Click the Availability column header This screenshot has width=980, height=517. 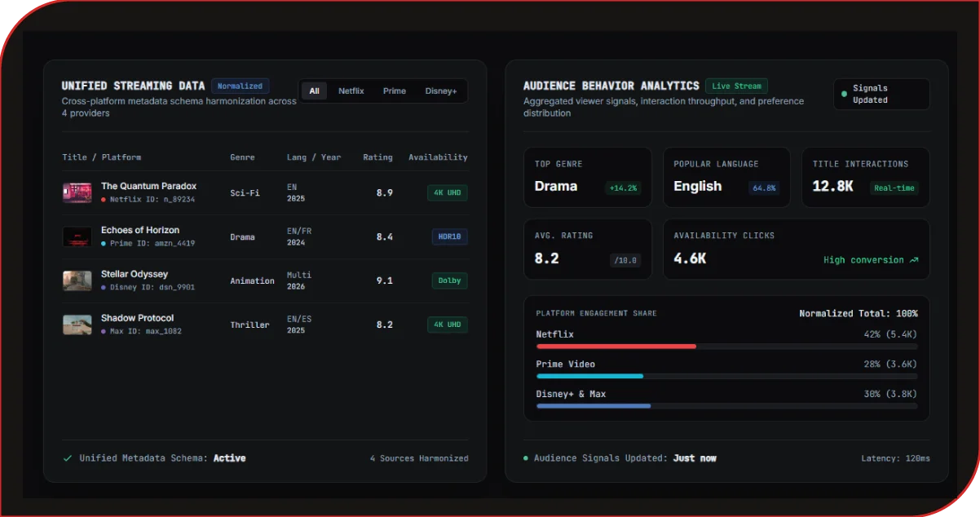coord(438,157)
